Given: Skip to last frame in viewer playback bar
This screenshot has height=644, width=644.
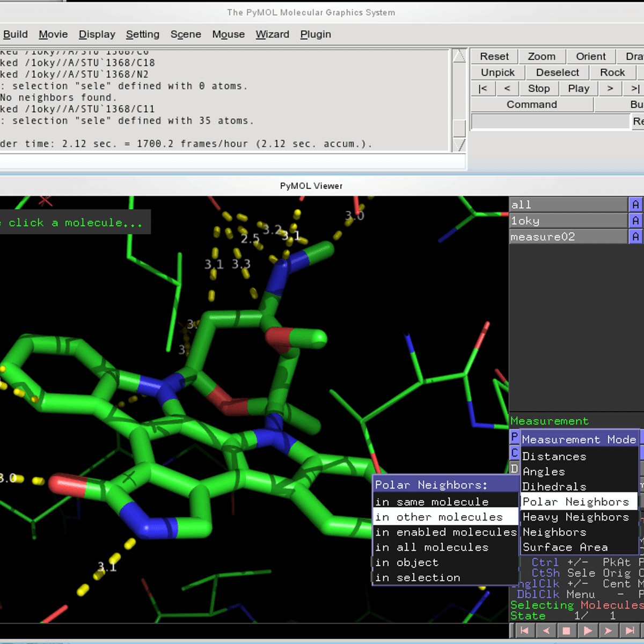Looking at the screenshot, I should [x=630, y=631].
